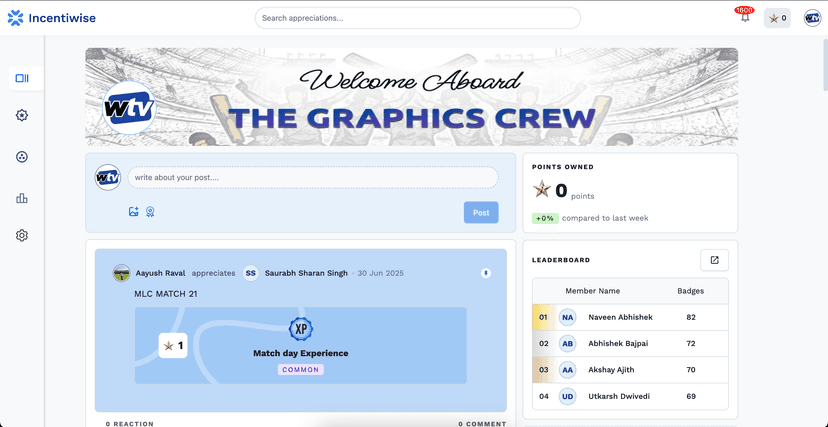Click the 0 Comment label under post
Viewport: 828px width, 427px height.
click(482, 423)
